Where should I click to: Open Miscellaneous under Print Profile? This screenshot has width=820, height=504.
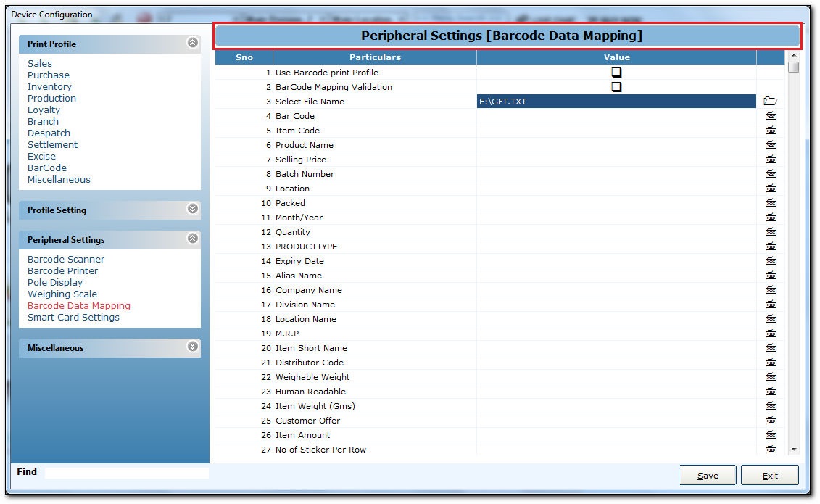[x=59, y=179]
